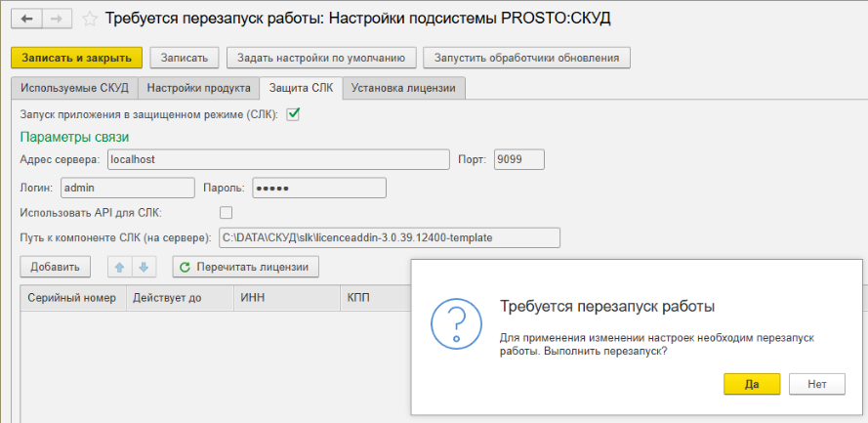Click "Задать настройки по умолчанию"
This screenshot has height=423, width=868.
pyautogui.click(x=322, y=59)
